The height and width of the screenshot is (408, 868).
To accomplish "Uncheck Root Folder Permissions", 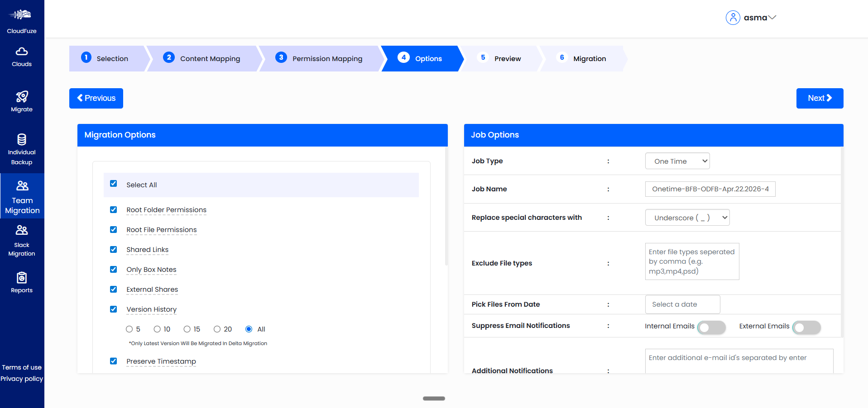I will tap(113, 209).
